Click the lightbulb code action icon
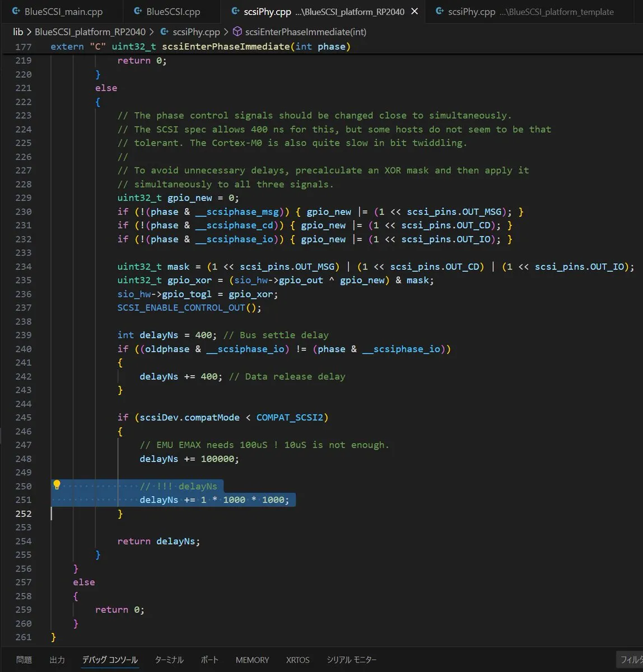Image resolution: width=643 pixels, height=672 pixels. point(57,485)
